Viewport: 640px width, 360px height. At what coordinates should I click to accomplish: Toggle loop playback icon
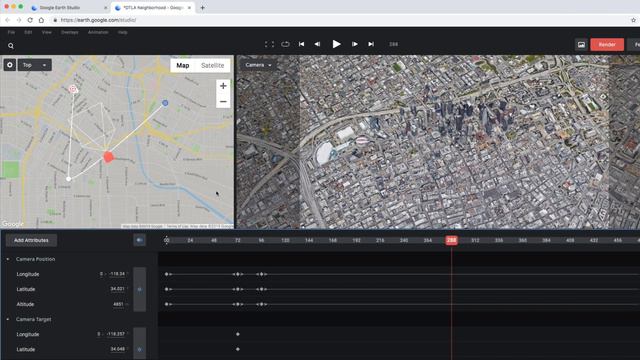tap(285, 44)
